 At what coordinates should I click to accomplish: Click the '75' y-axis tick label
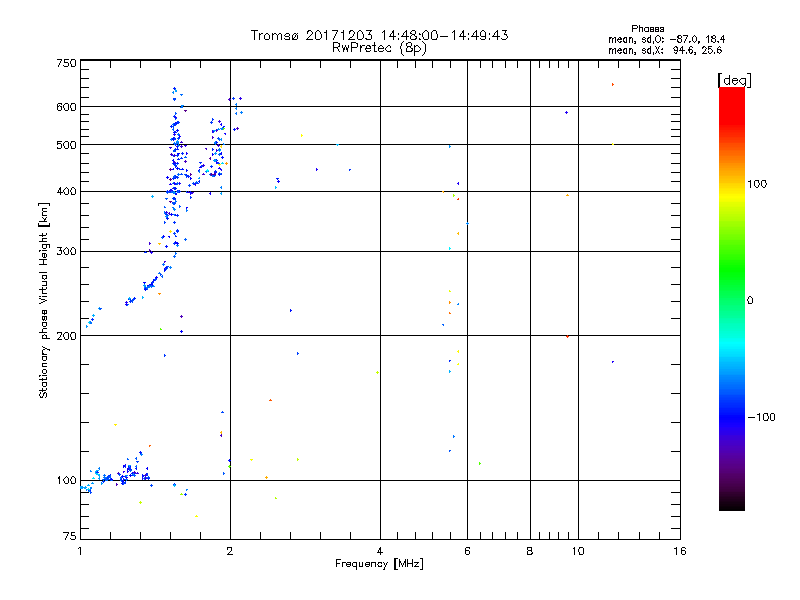click(70, 536)
